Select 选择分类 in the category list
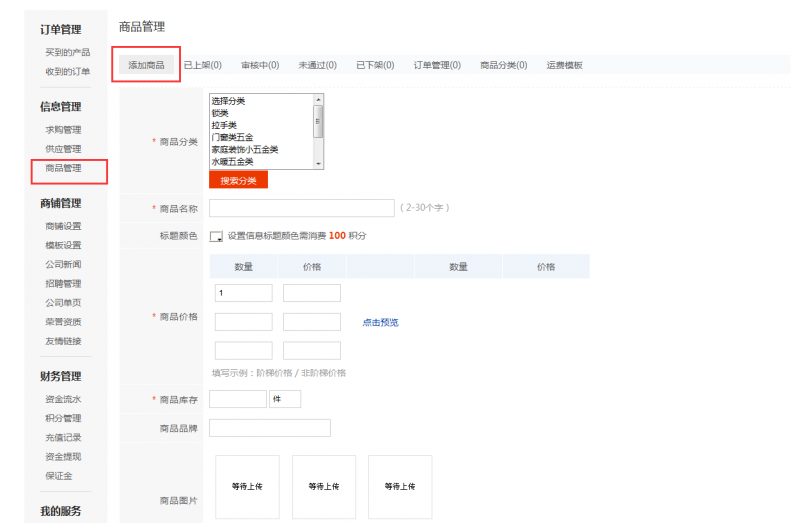This screenshot has width=800, height=523. point(228,101)
